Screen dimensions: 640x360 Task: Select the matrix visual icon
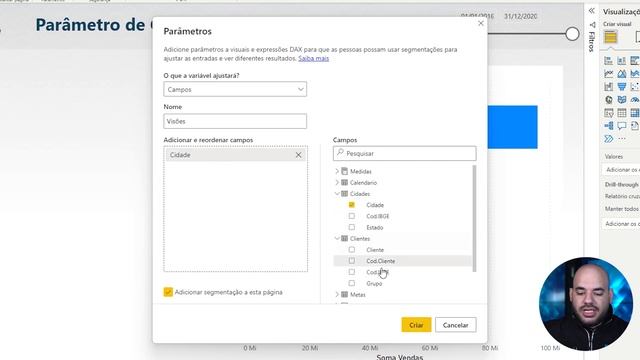click(x=635, y=113)
